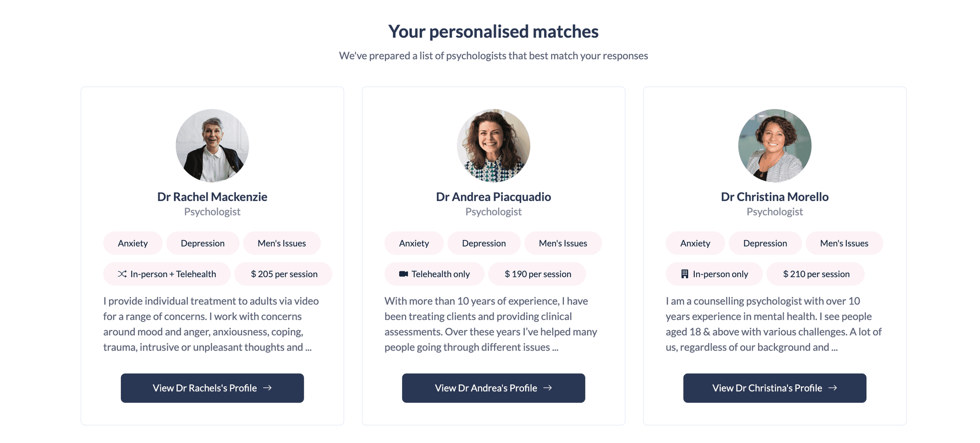Click the $190 per session tag

coord(537,274)
